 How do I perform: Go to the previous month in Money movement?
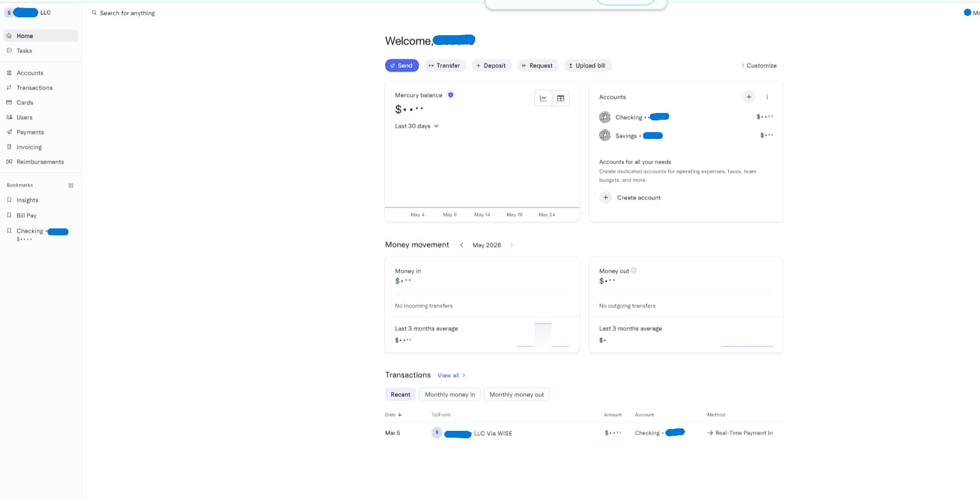click(x=462, y=245)
